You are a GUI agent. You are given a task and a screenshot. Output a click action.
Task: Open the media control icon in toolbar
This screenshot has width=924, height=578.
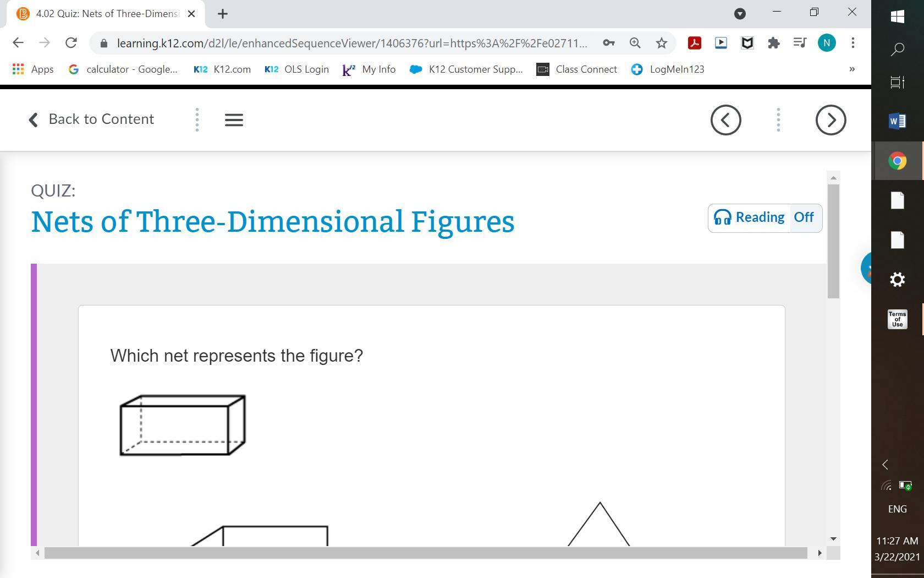800,43
